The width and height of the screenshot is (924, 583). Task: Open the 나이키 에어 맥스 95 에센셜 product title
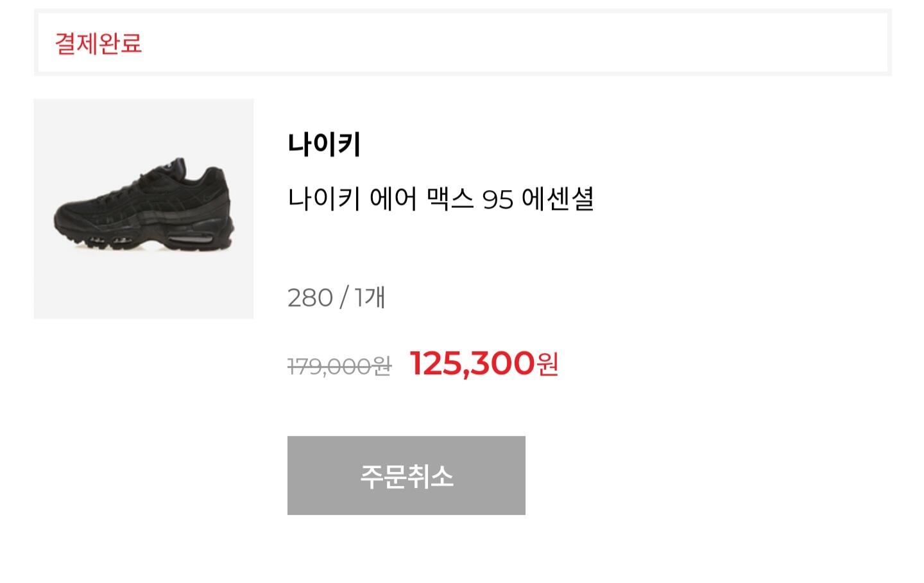[441, 199]
